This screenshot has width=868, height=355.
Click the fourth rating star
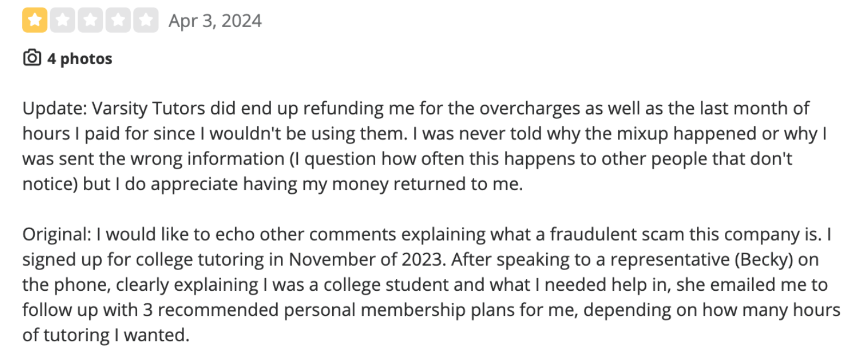click(118, 19)
